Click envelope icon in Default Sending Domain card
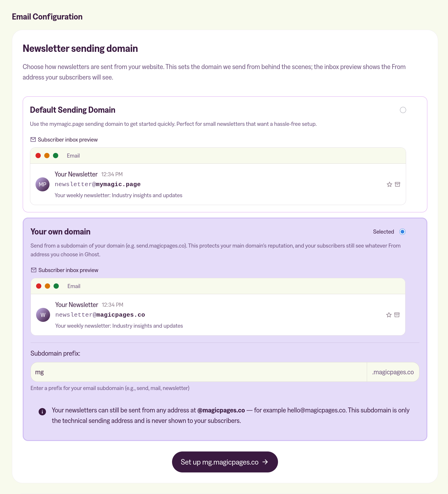Image resolution: width=448 pixels, height=494 pixels. pyautogui.click(x=33, y=140)
